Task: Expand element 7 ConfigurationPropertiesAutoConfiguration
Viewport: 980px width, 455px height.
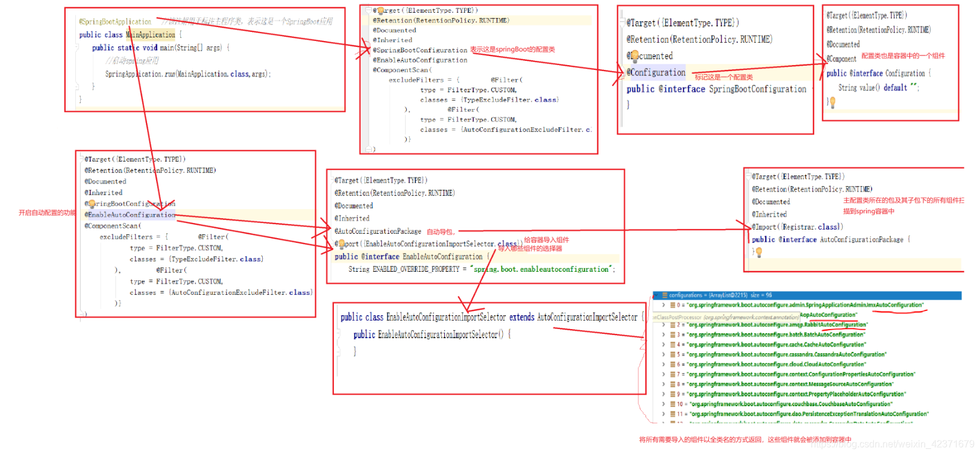Action: pyautogui.click(x=664, y=375)
